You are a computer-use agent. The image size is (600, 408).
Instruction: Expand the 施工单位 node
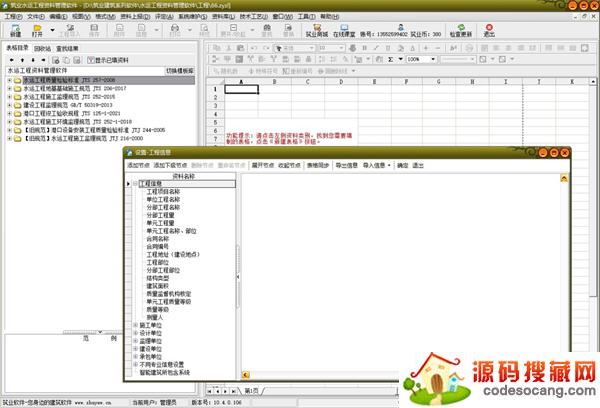(135, 325)
